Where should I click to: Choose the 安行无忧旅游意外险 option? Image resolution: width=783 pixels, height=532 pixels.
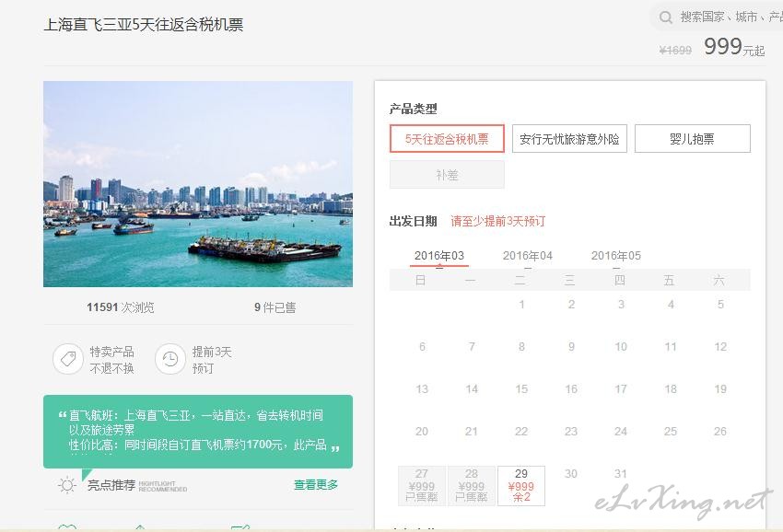[569, 139]
